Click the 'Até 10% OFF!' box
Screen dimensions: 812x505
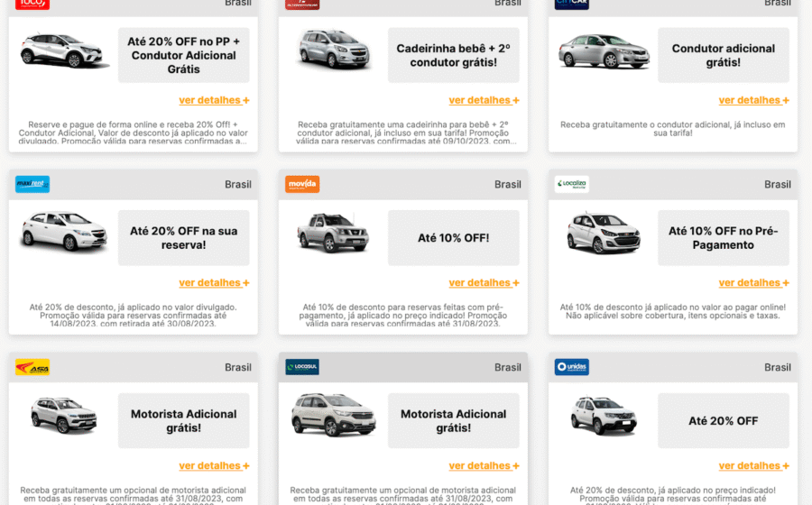tap(453, 238)
